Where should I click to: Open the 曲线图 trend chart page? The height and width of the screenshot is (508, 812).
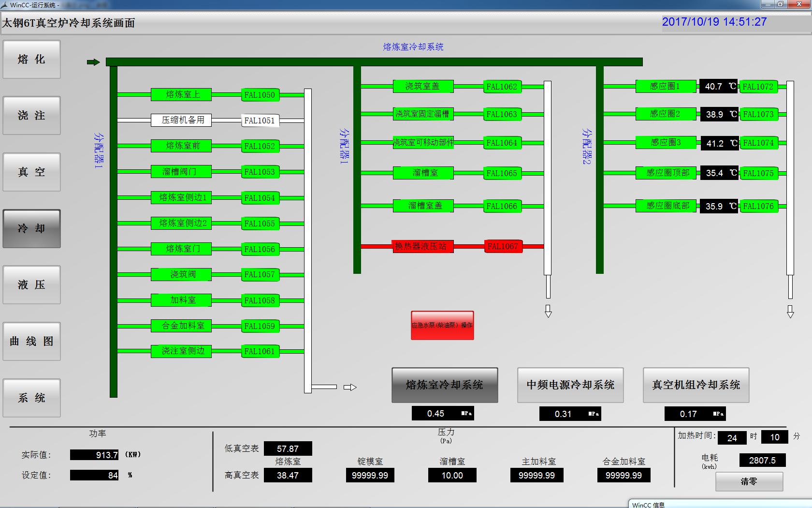click(32, 342)
